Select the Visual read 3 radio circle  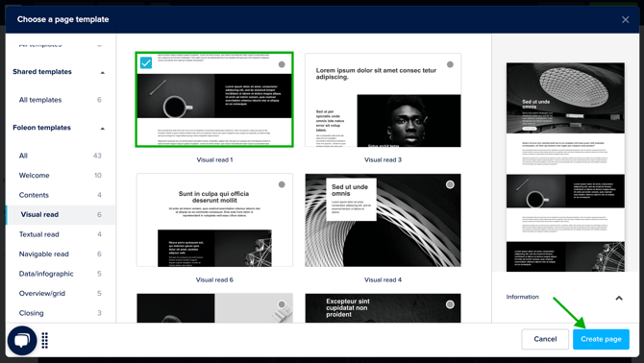(450, 64)
